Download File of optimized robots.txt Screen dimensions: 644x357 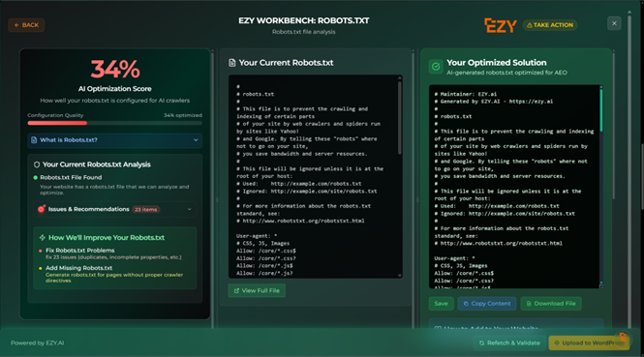click(551, 304)
